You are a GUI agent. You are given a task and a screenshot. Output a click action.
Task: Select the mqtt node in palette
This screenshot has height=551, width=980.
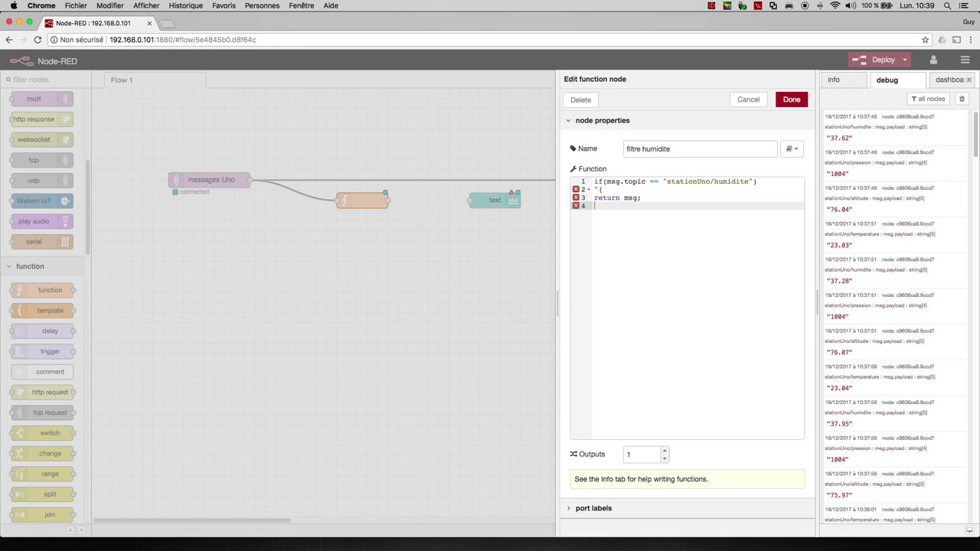(42, 99)
